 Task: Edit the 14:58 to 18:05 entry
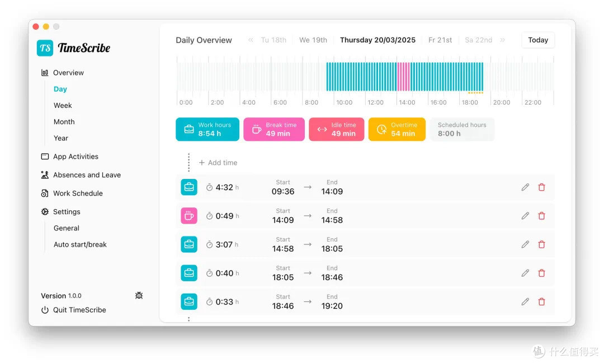pos(525,244)
